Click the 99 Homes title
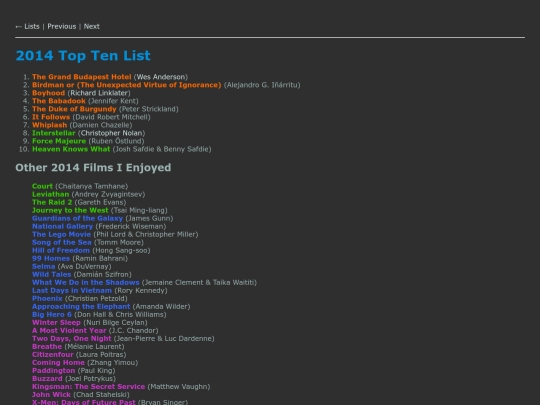This screenshot has height=405, width=540. 51,258
